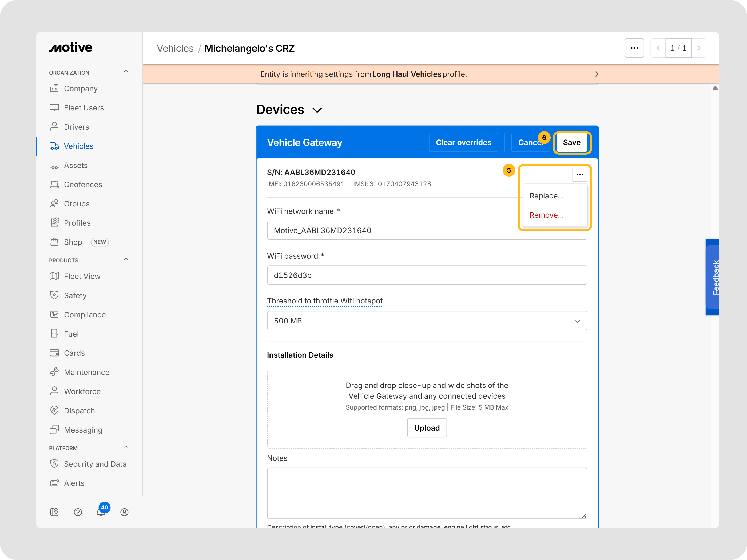Open the Geofences sidebar item
Screen dimensions: 747x560
click(x=83, y=185)
